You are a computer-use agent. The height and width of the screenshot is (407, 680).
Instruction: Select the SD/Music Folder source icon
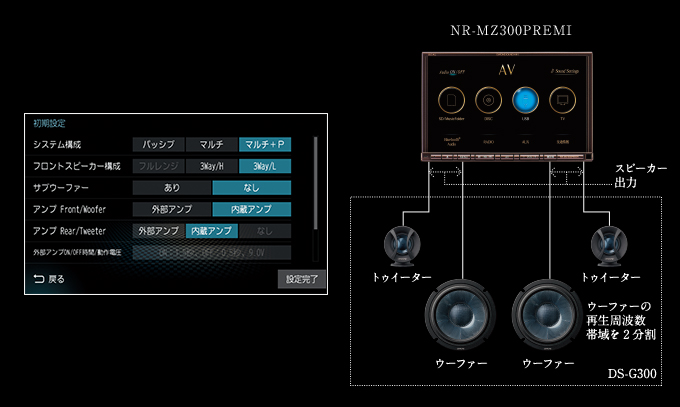452,100
